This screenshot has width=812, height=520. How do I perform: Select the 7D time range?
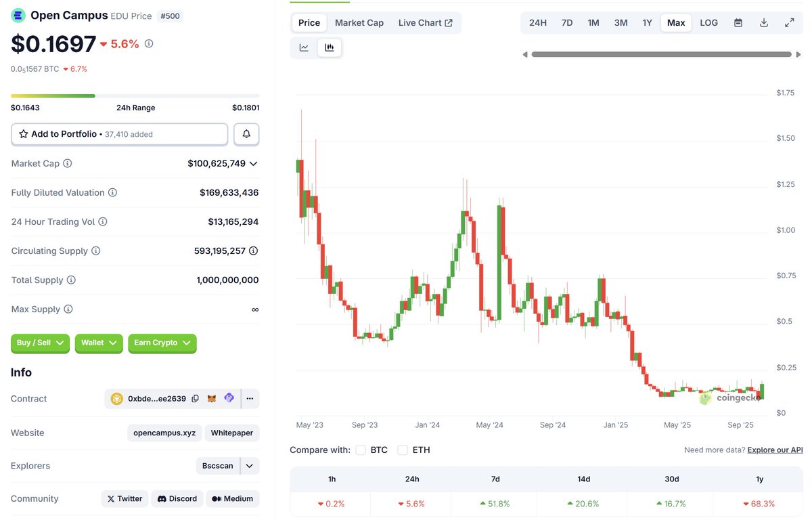click(567, 23)
